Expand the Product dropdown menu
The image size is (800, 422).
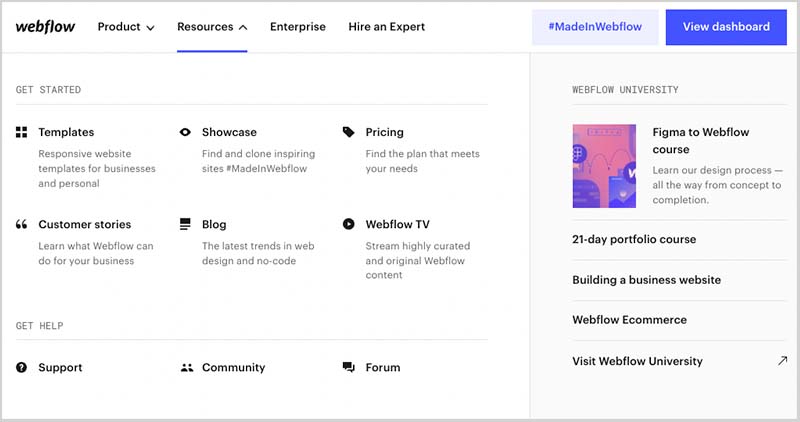pos(126,27)
